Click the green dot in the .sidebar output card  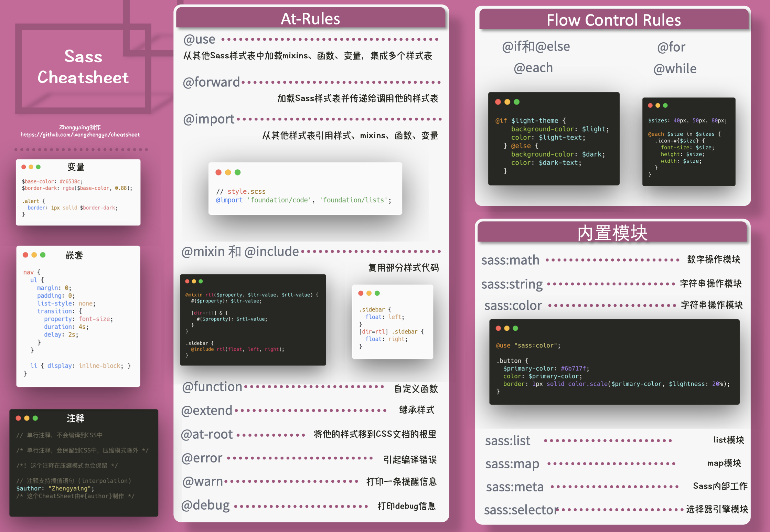coord(377,293)
